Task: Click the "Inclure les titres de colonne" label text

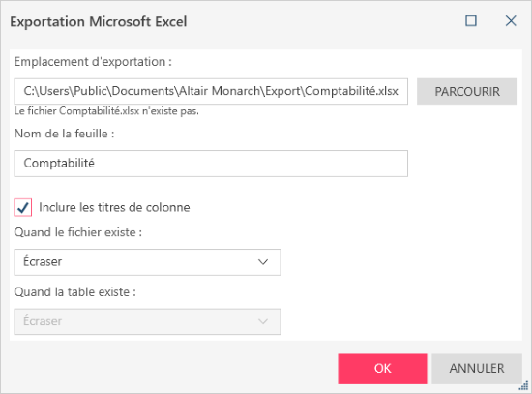Action: click(x=114, y=207)
